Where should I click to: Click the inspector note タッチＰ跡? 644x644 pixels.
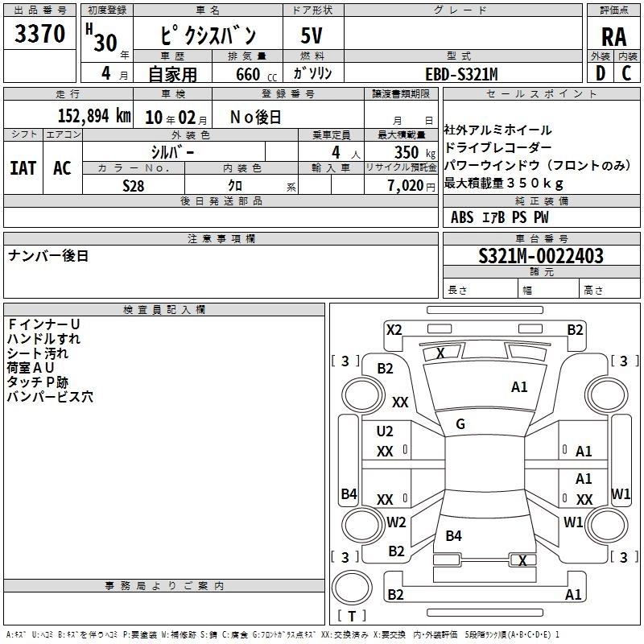click(x=37, y=382)
